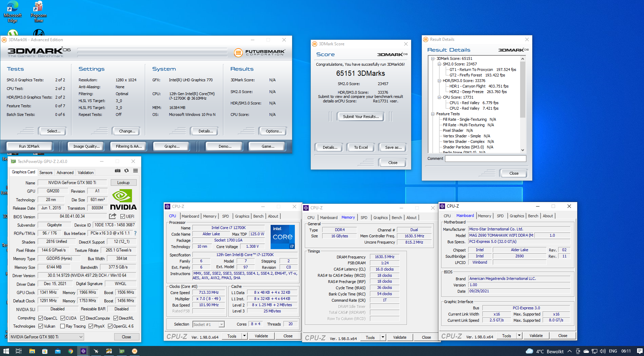Open the Mail app from taskbar
The height and width of the screenshot is (356, 644).
[57, 351]
